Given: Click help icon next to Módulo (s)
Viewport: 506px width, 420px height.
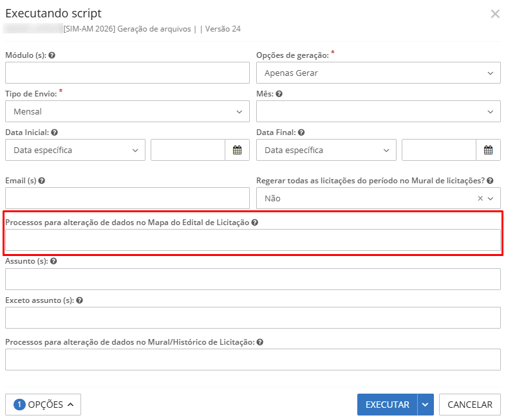Looking at the screenshot, I should click(x=52, y=55).
